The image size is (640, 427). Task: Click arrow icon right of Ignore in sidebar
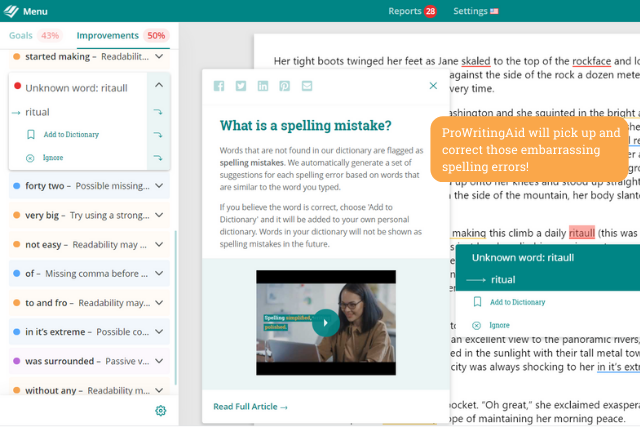[158, 158]
